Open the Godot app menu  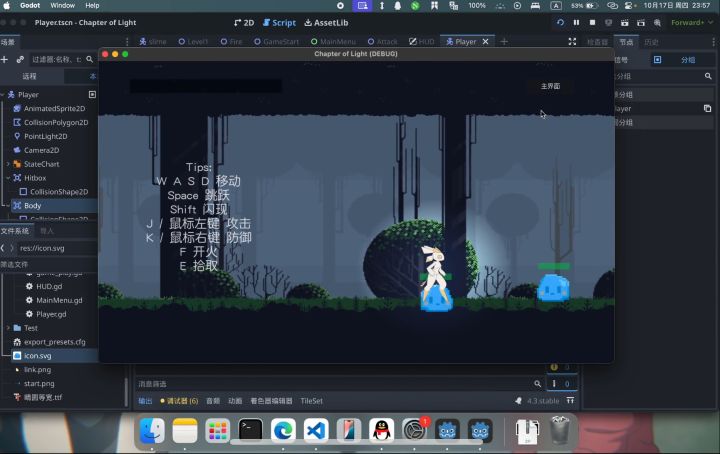[x=30, y=6]
